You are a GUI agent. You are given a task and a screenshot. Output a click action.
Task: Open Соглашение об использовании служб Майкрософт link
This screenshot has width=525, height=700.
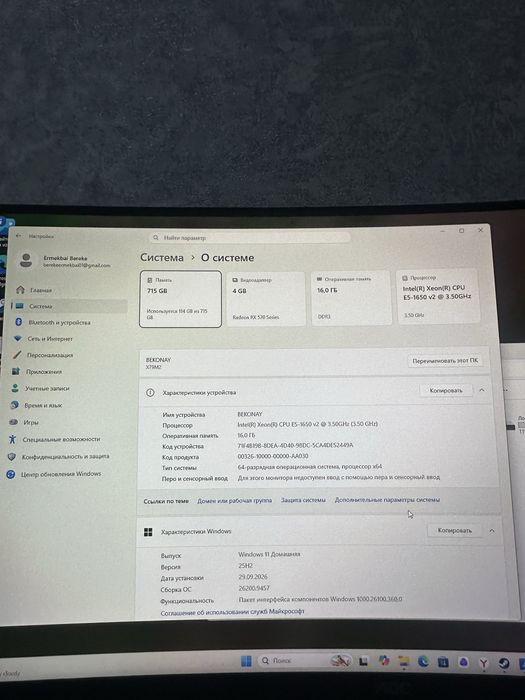click(232, 612)
